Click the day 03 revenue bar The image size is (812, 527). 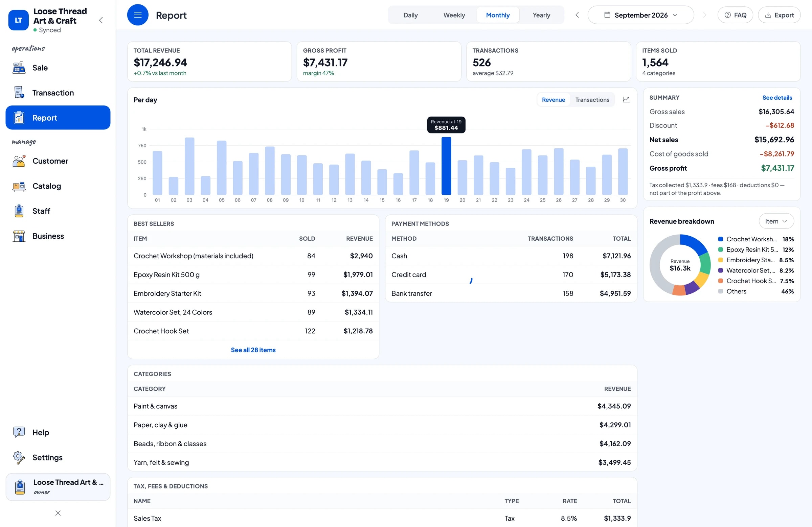pyautogui.click(x=189, y=166)
